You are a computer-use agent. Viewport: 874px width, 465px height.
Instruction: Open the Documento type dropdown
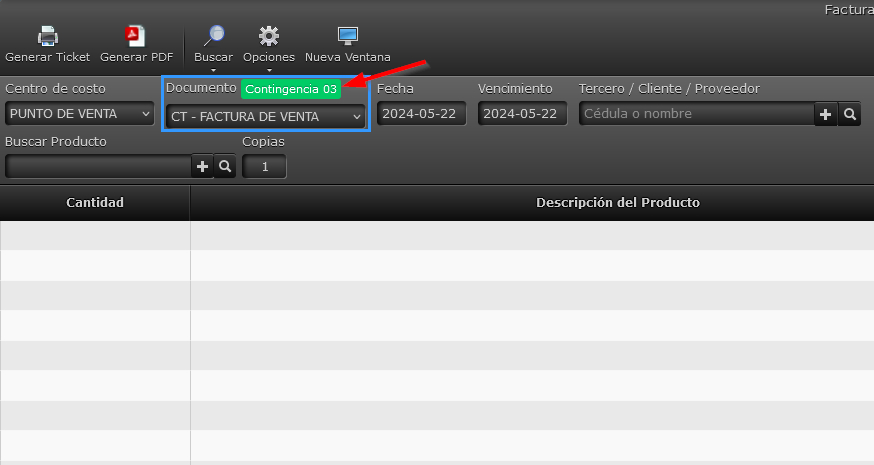pyautogui.click(x=266, y=117)
